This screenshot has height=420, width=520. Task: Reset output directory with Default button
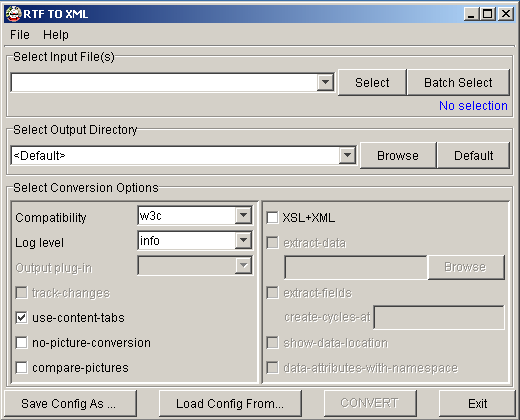click(473, 156)
